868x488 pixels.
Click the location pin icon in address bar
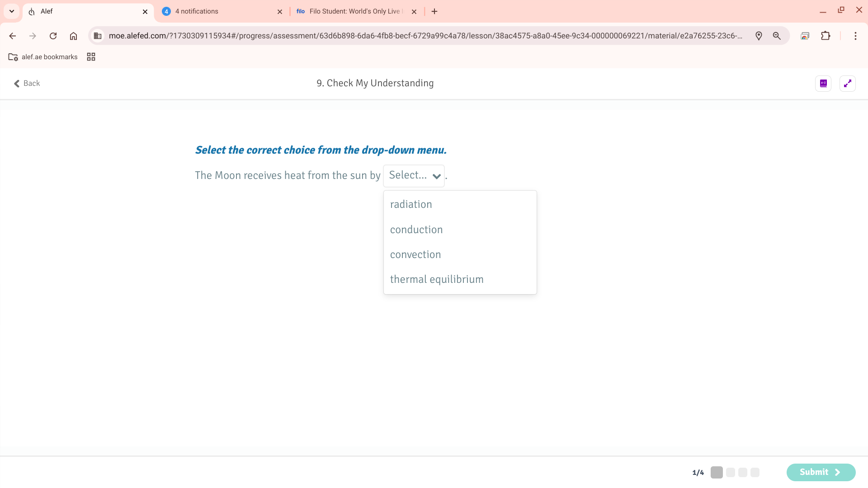759,36
